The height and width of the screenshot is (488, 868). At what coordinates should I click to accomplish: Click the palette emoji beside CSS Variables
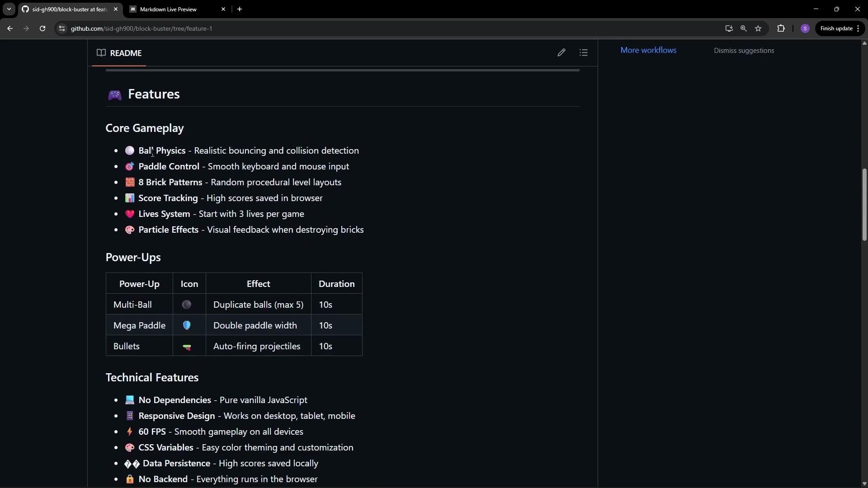130,447
